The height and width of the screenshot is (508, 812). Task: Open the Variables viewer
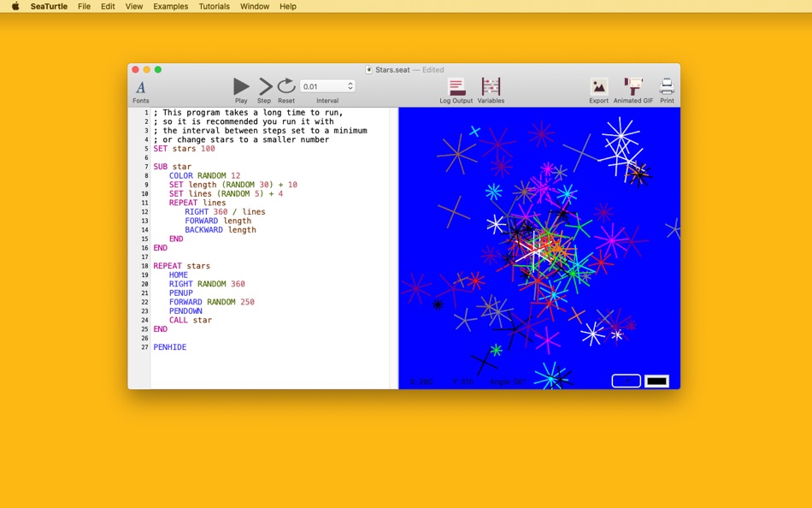coord(491,91)
